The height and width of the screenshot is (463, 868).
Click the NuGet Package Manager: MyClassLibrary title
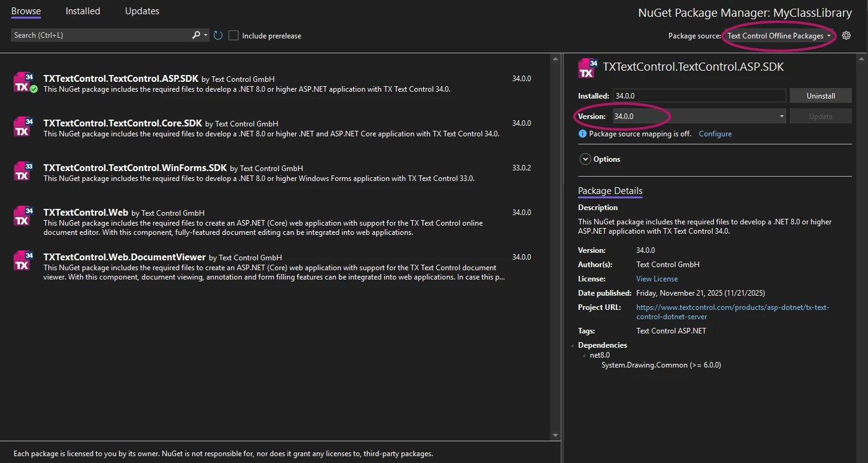[x=745, y=12]
